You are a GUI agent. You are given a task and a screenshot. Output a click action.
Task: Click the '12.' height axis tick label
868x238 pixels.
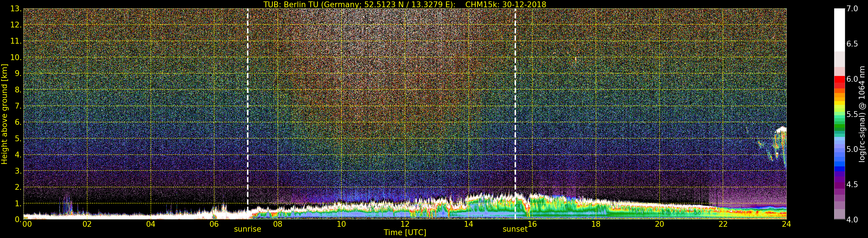tap(16, 25)
